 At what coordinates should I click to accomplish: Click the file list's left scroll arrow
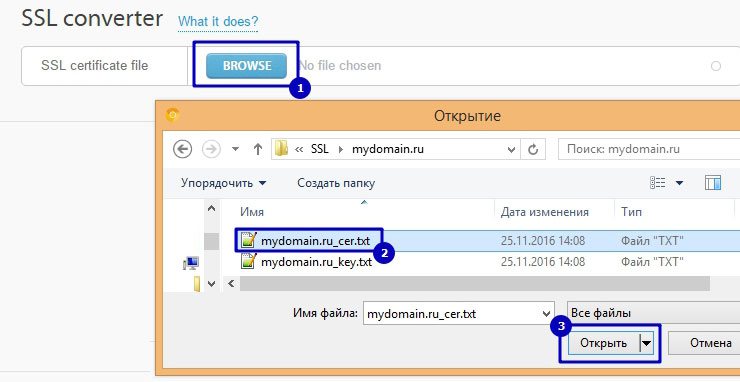point(231,284)
